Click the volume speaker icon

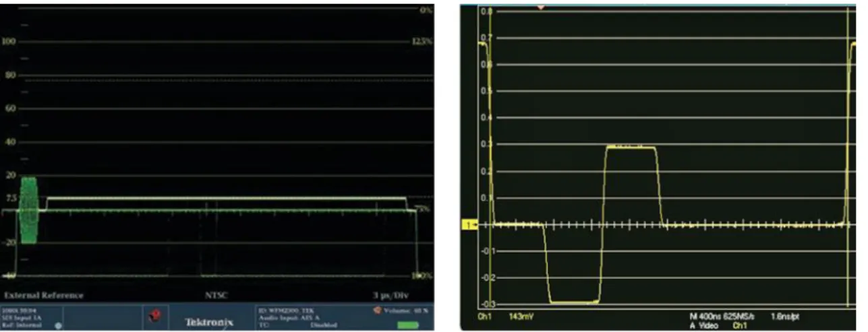tap(376, 310)
